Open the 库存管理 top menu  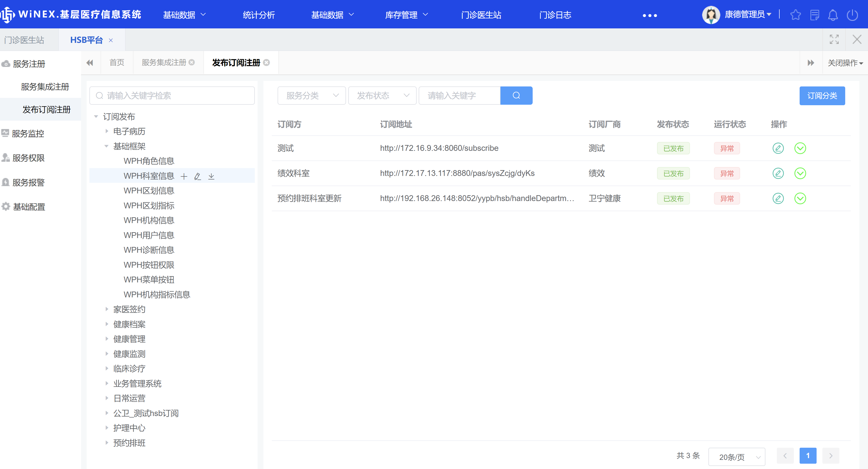click(406, 15)
